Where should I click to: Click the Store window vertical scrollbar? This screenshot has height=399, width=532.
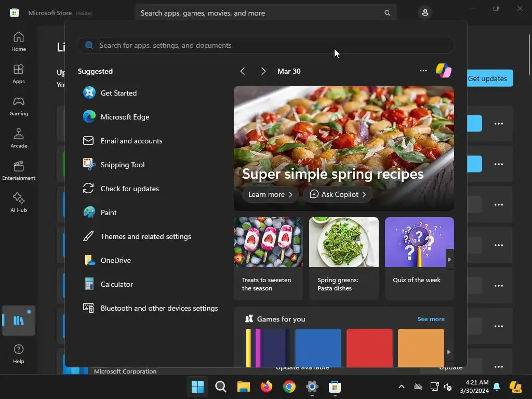pos(529,54)
